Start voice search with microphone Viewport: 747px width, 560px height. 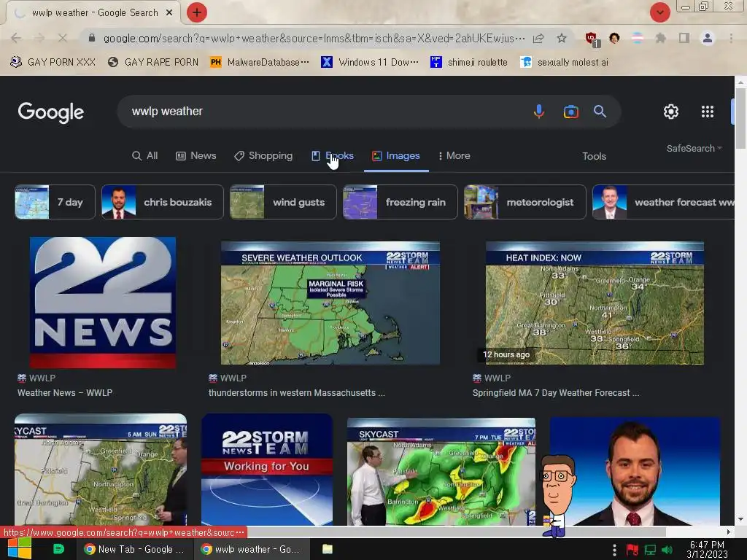coord(539,112)
